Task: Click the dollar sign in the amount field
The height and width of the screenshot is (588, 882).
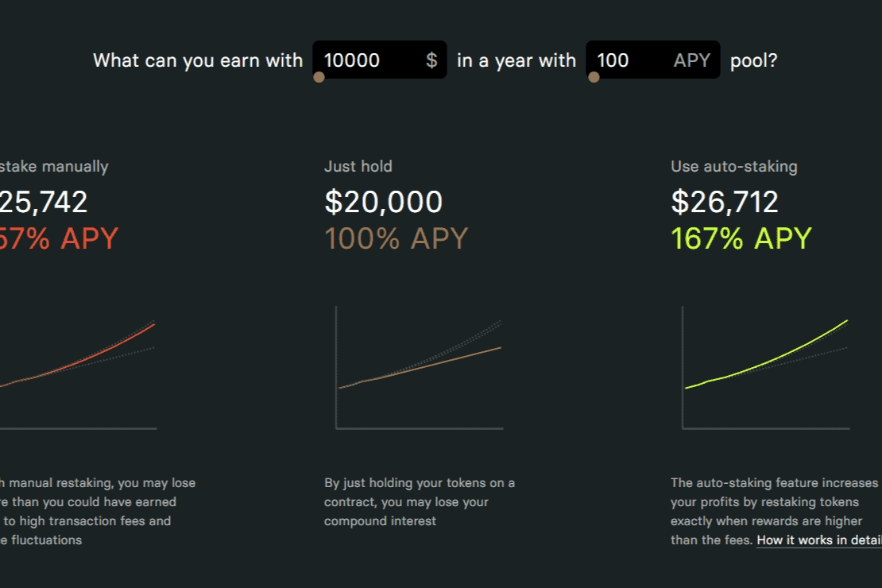Action: click(431, 60)
